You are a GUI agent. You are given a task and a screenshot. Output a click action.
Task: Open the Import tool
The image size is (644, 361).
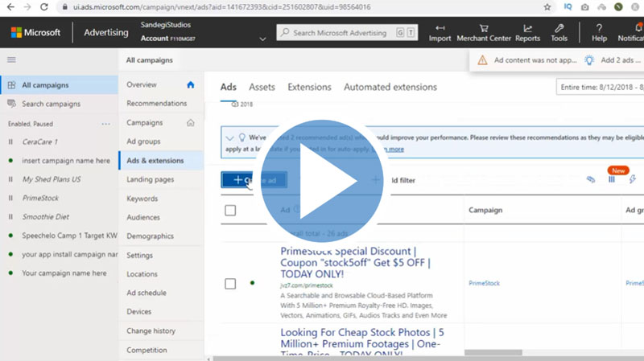click(440, 33)
